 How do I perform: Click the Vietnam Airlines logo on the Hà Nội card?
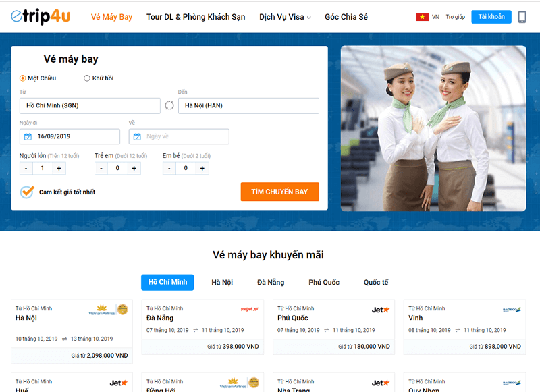pyautogui.click(x=108, y=310)
